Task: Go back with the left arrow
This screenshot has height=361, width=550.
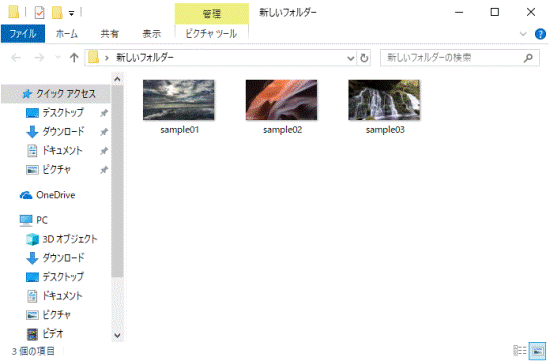Action: 16,58
